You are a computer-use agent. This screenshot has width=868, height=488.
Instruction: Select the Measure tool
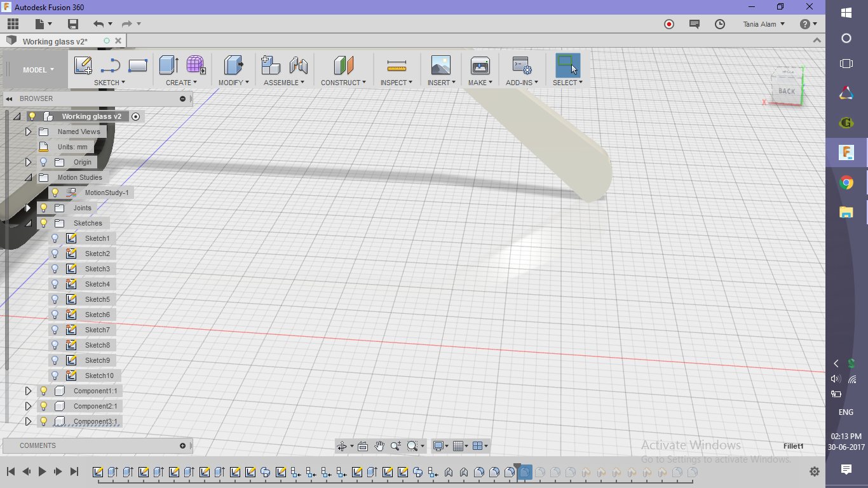coord(397,65)
